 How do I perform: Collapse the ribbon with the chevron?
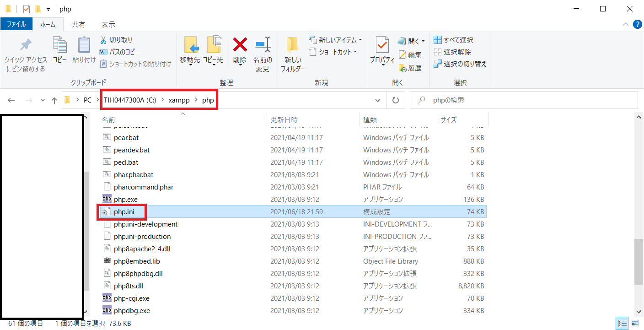click(626, 24)
